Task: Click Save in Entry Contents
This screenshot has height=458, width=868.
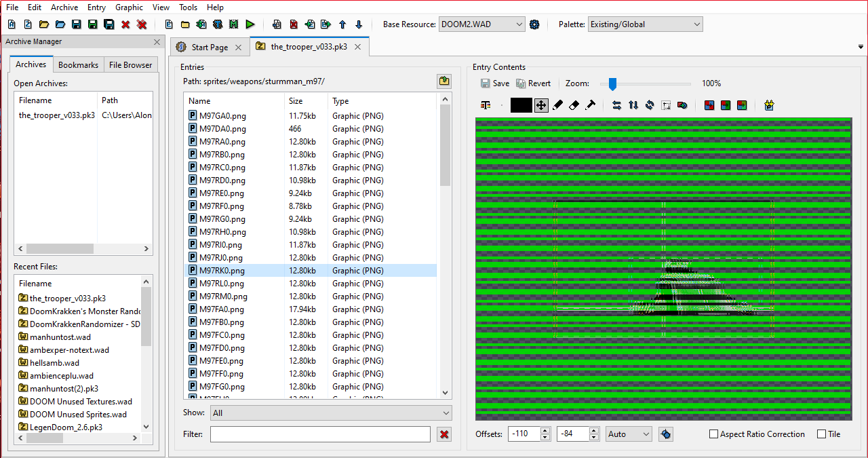Action: click(495, 83)
